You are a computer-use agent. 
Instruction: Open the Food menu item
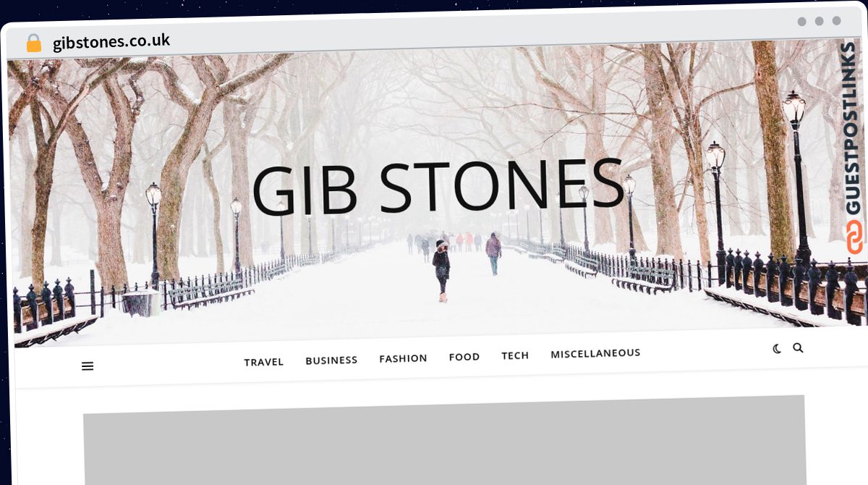pos(464,357)
